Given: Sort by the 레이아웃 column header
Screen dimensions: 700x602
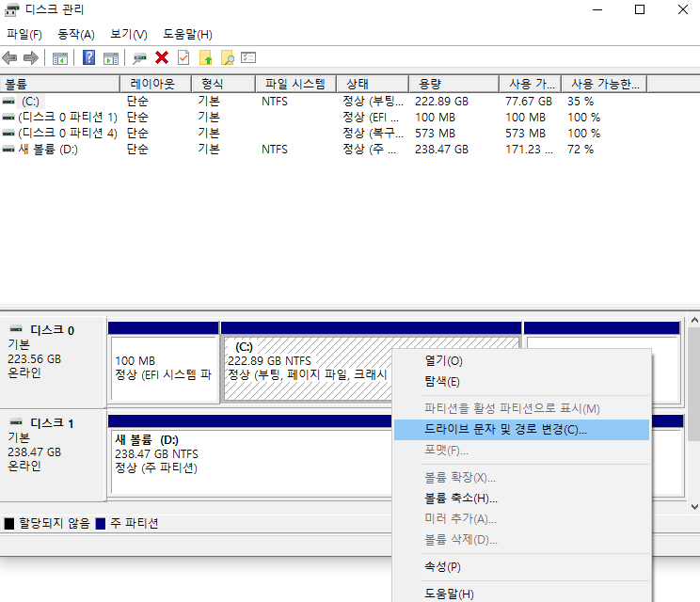Looking at the screenshot, I should point(156,84).
